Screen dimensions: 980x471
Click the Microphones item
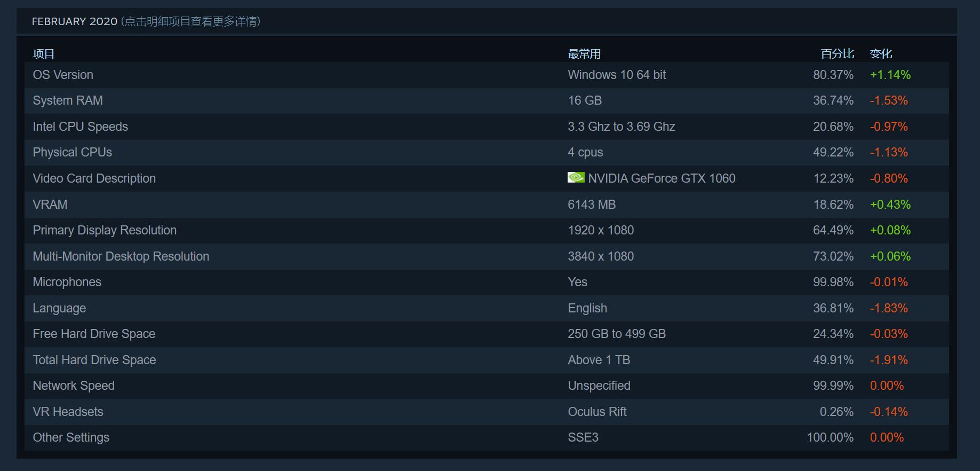[x=67, y=282]
